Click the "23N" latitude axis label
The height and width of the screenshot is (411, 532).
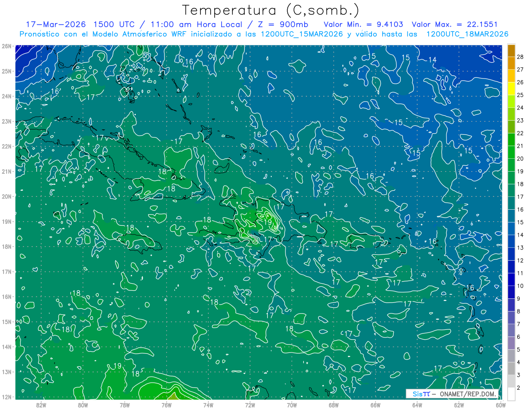(x=6, y=121)
